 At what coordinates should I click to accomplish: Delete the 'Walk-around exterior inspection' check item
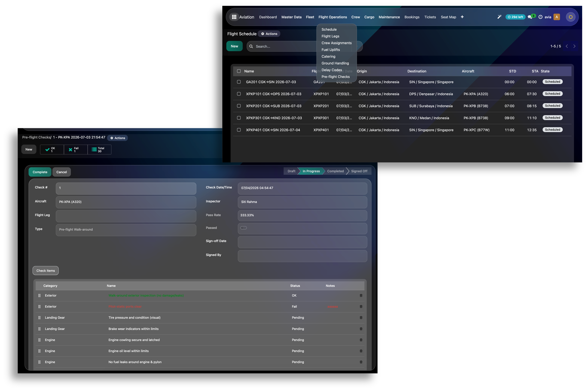(x=361, y=296)
